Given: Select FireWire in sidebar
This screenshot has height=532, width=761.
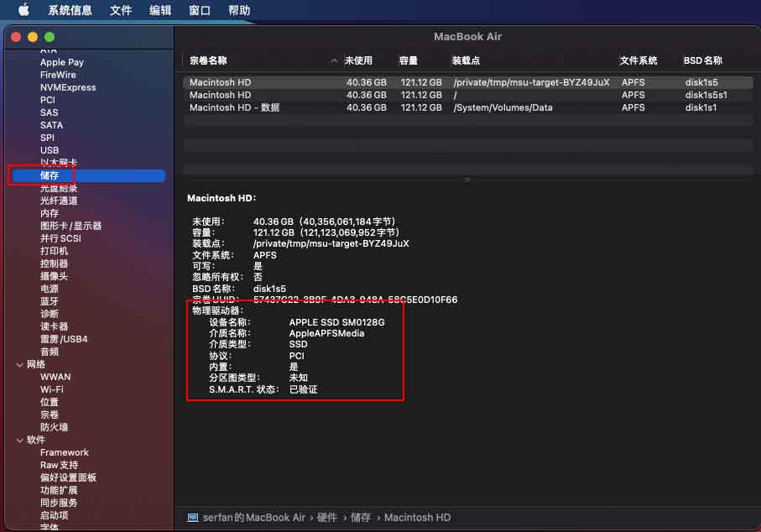Looking at the screenshot, I should pos(58,75).
